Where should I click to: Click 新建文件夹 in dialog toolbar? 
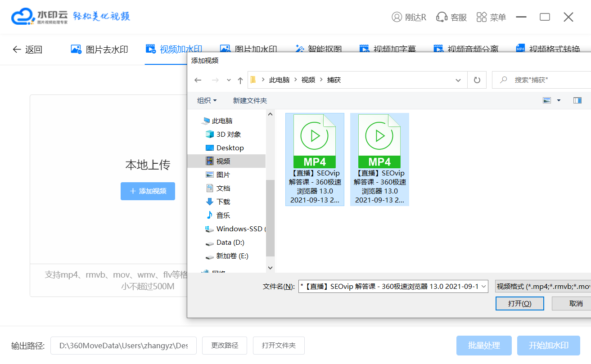[250, 100]
